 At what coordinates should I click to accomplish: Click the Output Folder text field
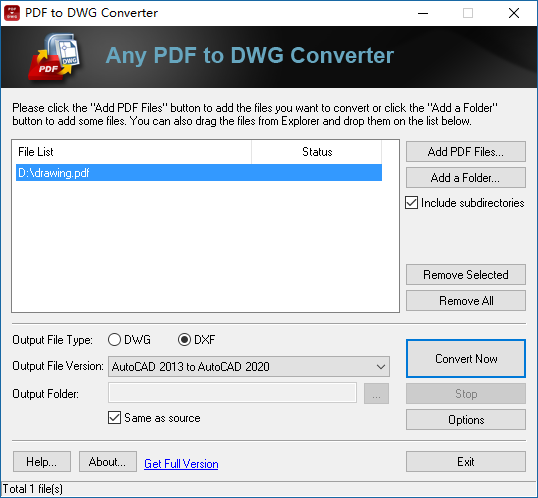(x=232, y=393)
